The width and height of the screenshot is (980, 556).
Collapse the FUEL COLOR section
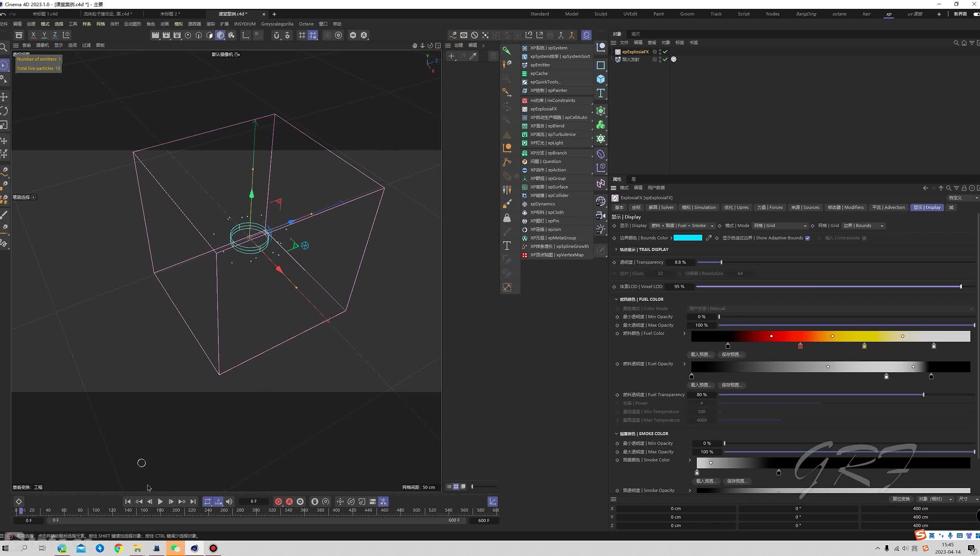point(616,299)
